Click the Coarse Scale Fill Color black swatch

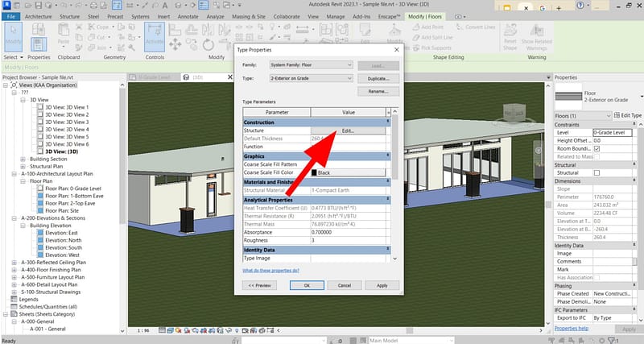[x=315, y=173]
